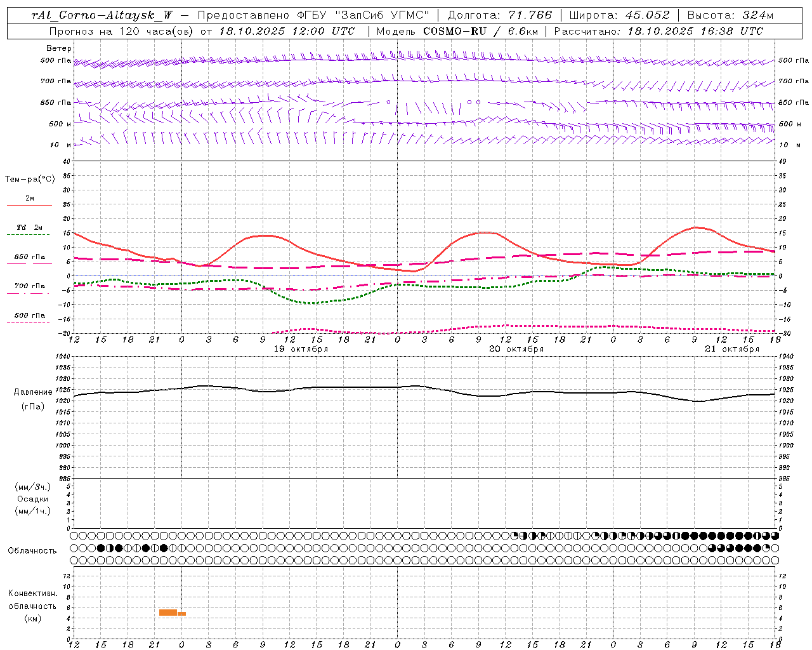Click the solid red 2м legend line sample
Screen dimensions: 812x650
(29, 206)
